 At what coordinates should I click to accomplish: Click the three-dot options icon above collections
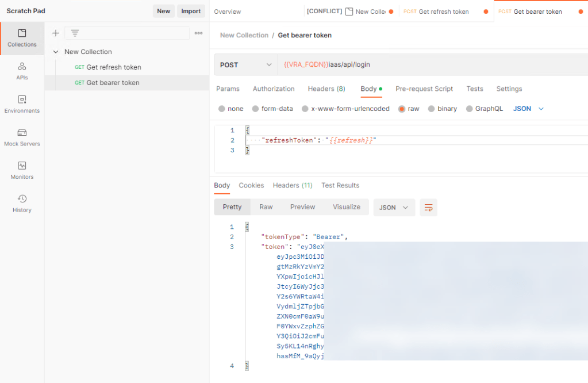[x=198, y=33]
